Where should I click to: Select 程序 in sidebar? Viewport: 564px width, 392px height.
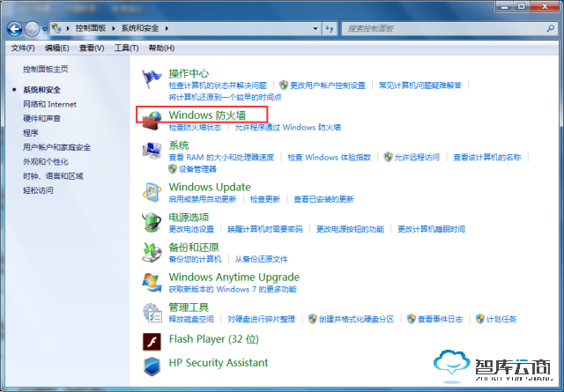[31, 133]
